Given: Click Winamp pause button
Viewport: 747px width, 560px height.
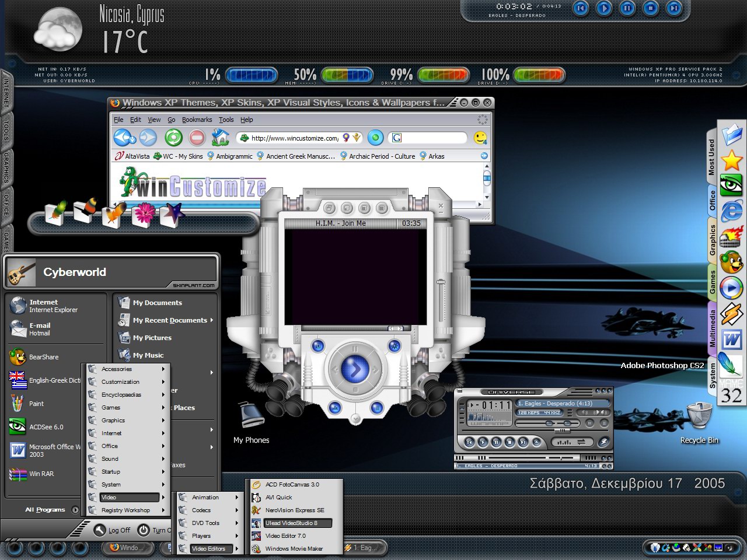Looking at the screenshot, I should (496, 442).
